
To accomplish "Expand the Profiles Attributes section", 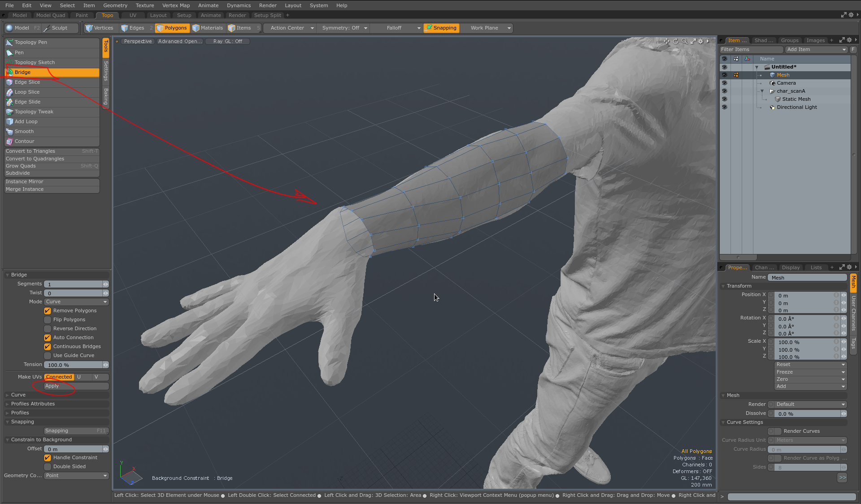I will pos(33,404).
